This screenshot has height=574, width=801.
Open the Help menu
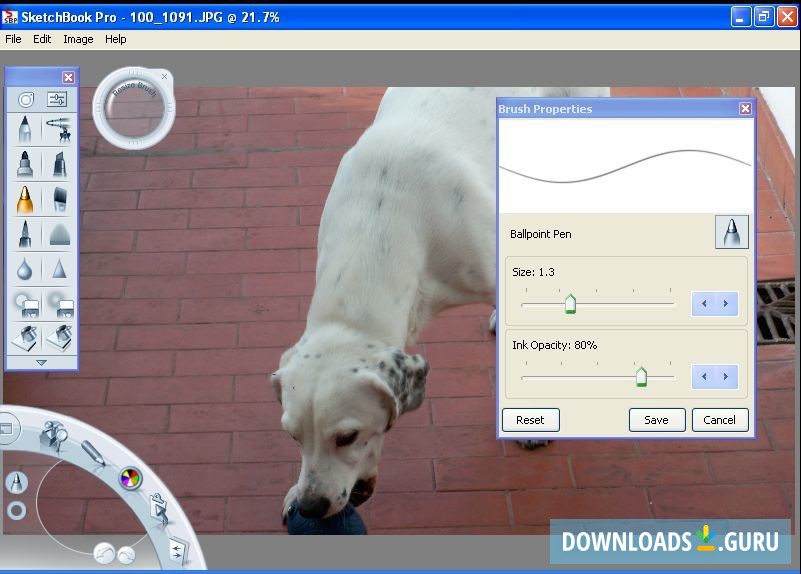coord(115,39)
